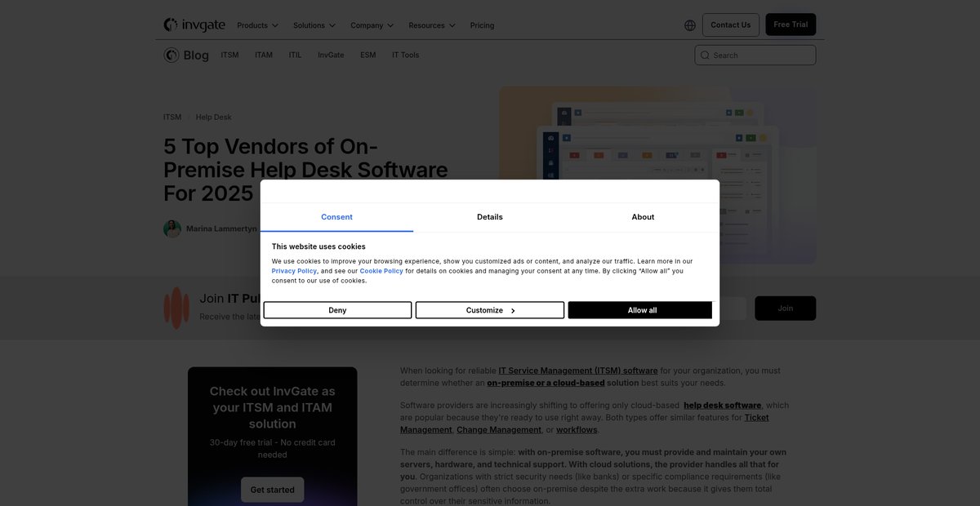Click Marina Lammertyn's author avatar
Screen dimensions: 980x506
tap(172, 229)
